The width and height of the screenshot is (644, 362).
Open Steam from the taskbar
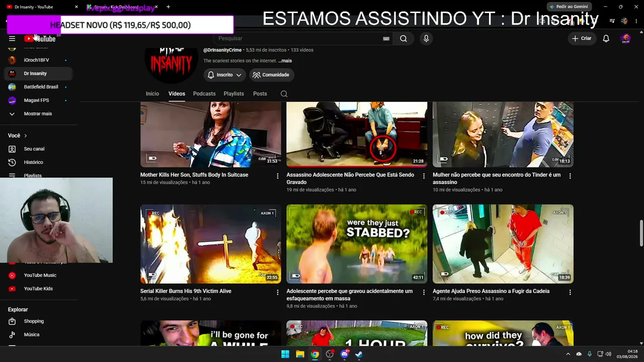pos(359,354)
